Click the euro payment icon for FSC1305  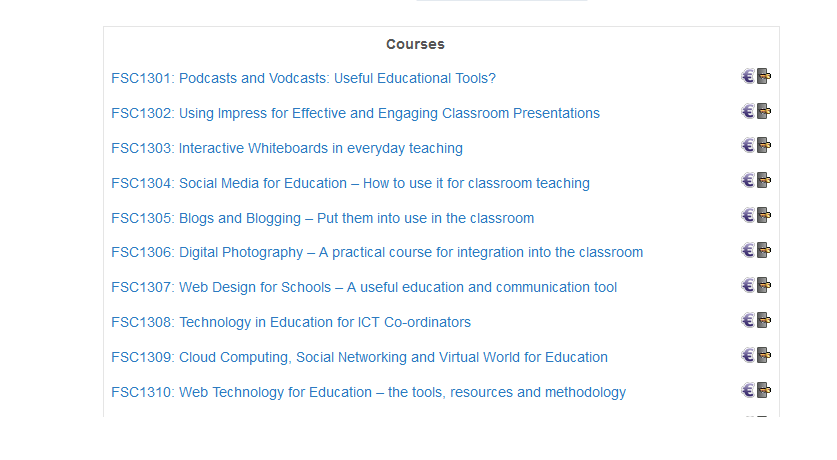click(748, 216)
